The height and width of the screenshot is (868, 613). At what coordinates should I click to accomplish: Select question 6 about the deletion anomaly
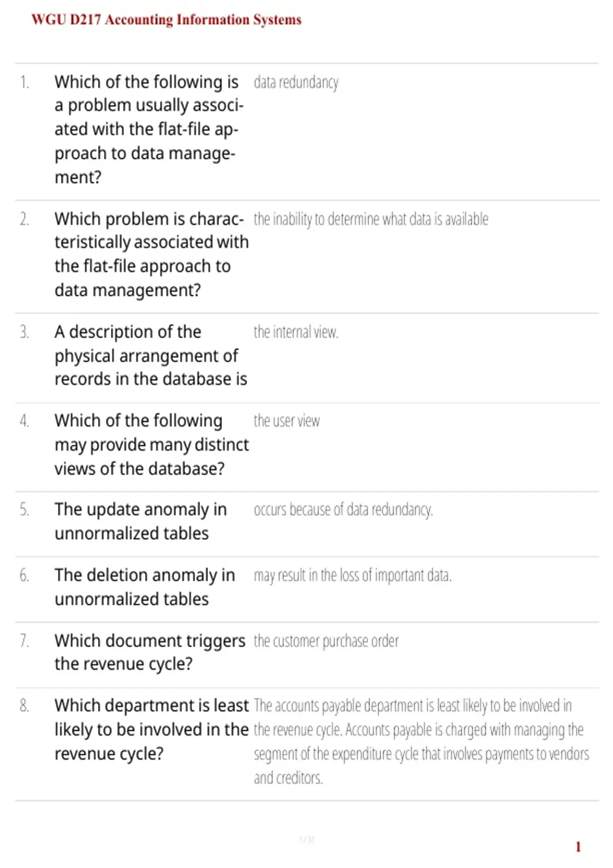pyautogui.click(x=145, y=587)
